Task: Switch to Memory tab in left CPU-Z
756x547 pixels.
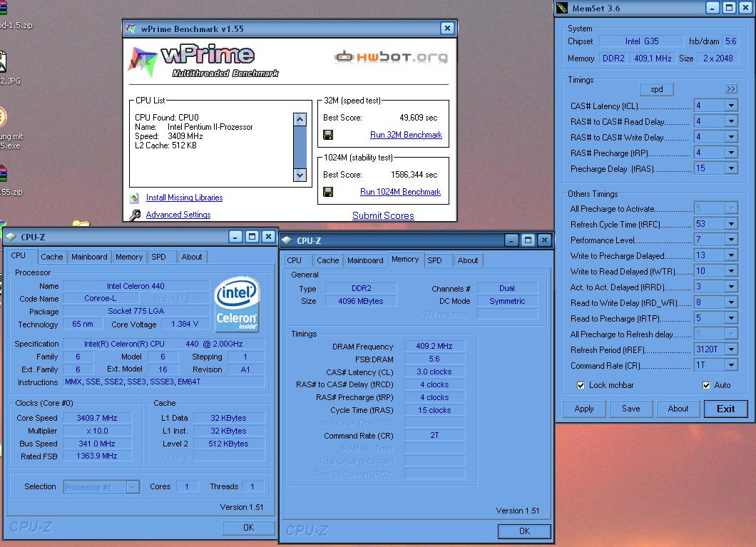Action: (128, 257)
